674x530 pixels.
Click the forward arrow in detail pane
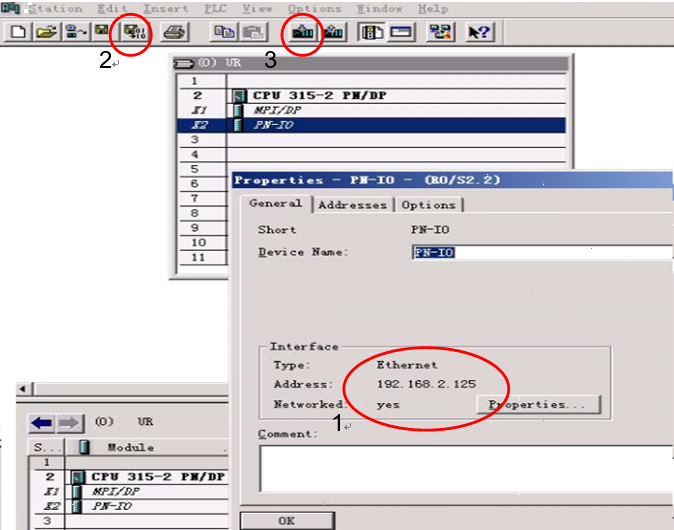point(70,423)
